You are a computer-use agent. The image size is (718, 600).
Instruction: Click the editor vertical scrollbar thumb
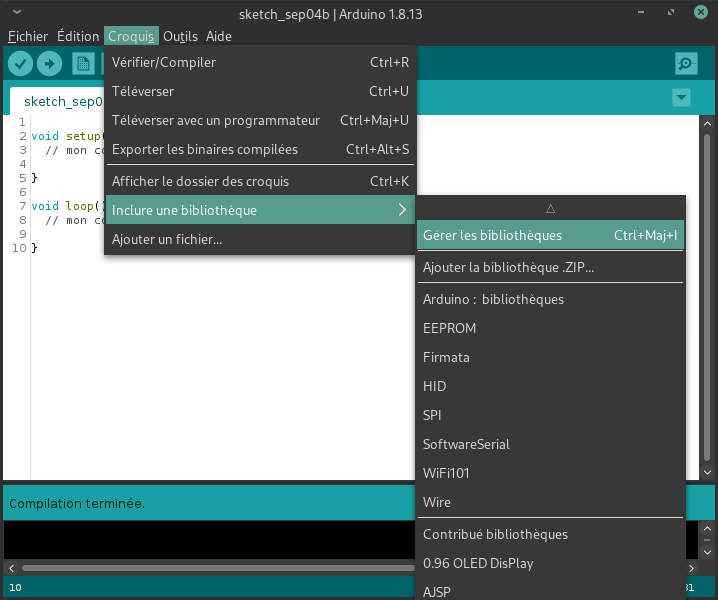click(707, 298)
